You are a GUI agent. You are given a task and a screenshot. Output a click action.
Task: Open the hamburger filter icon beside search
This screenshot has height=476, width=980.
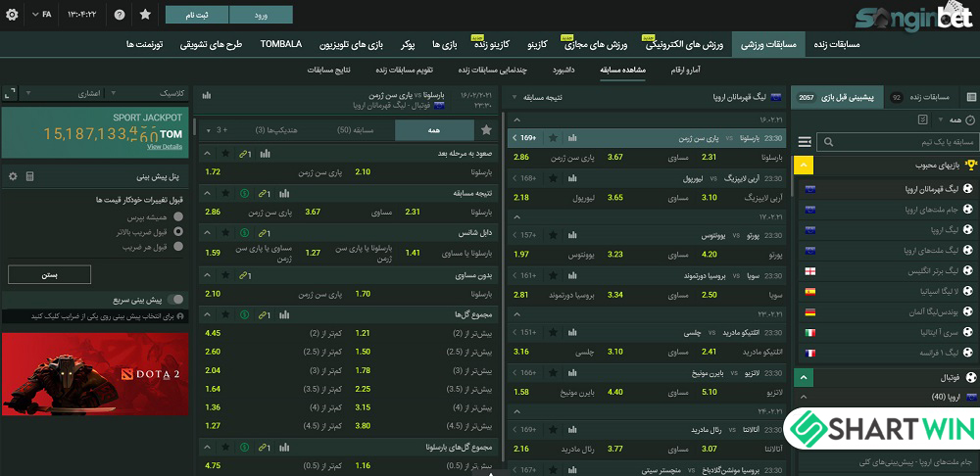pyautogui.click(x=805, y=142)
